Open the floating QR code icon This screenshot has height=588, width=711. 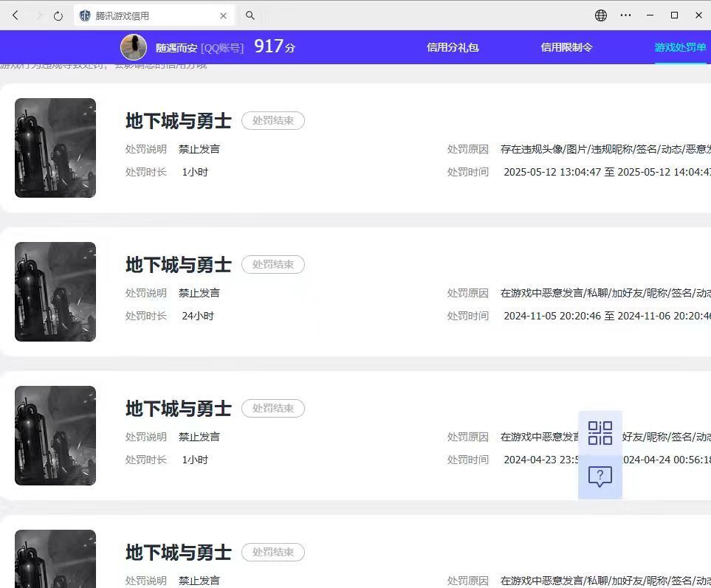pos(600,433)
